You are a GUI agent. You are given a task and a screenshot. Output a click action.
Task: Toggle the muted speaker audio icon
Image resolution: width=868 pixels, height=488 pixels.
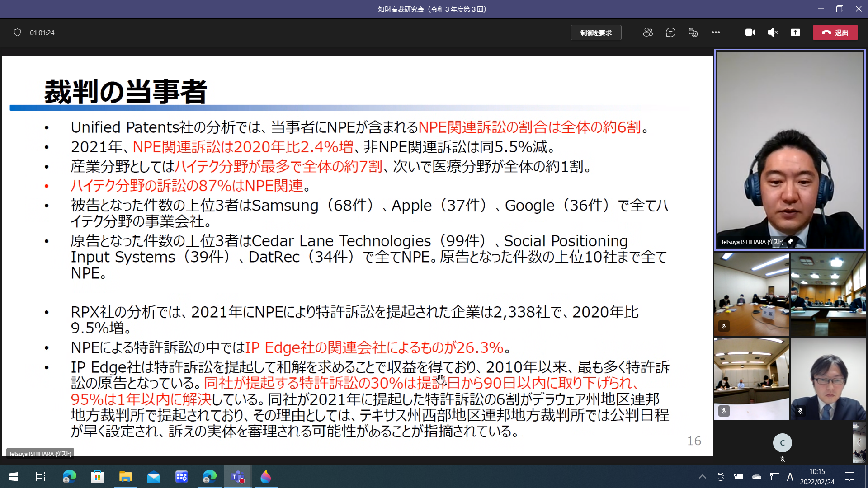(773, 33)
